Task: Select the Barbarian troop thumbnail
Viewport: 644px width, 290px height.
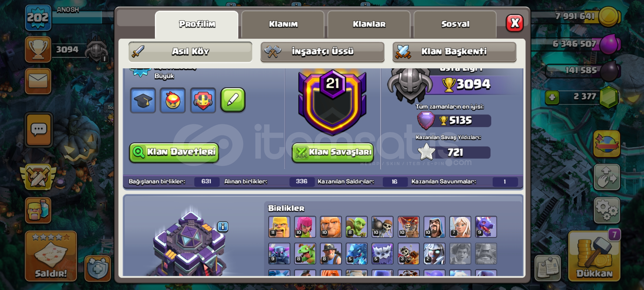Action: 279,227
